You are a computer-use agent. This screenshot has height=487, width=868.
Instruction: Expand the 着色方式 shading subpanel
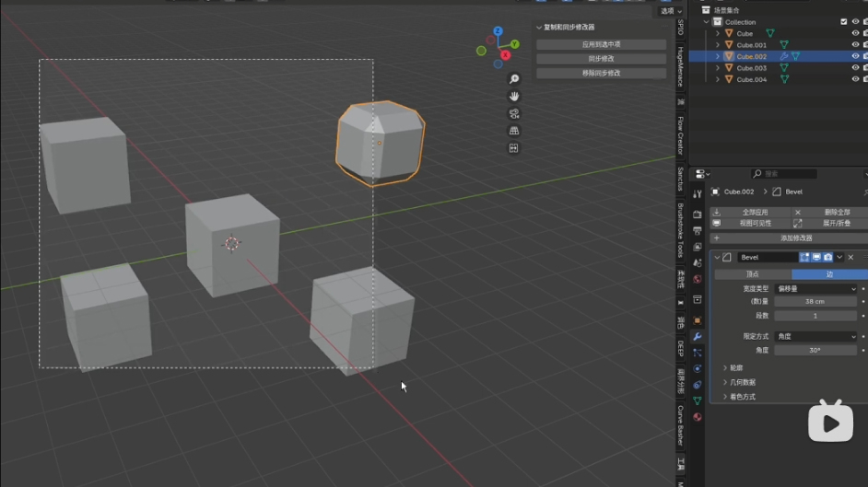click(725, 397)
